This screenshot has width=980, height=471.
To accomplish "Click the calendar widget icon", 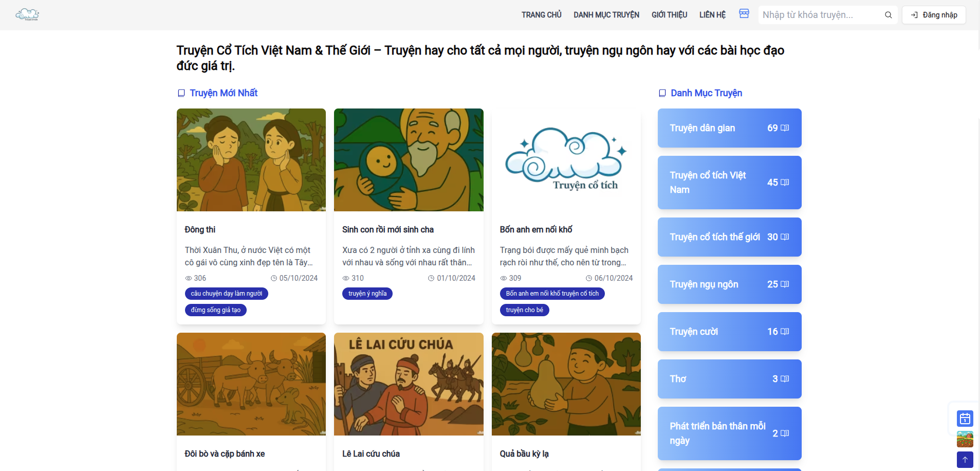I will [965, 419].
